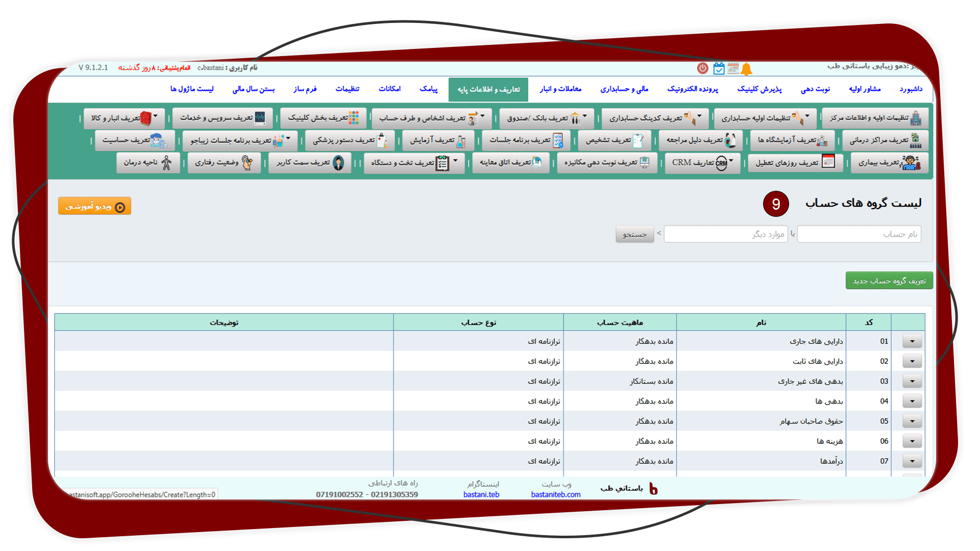Open تعریف آزمایشگاه ها

coord(792,140)
